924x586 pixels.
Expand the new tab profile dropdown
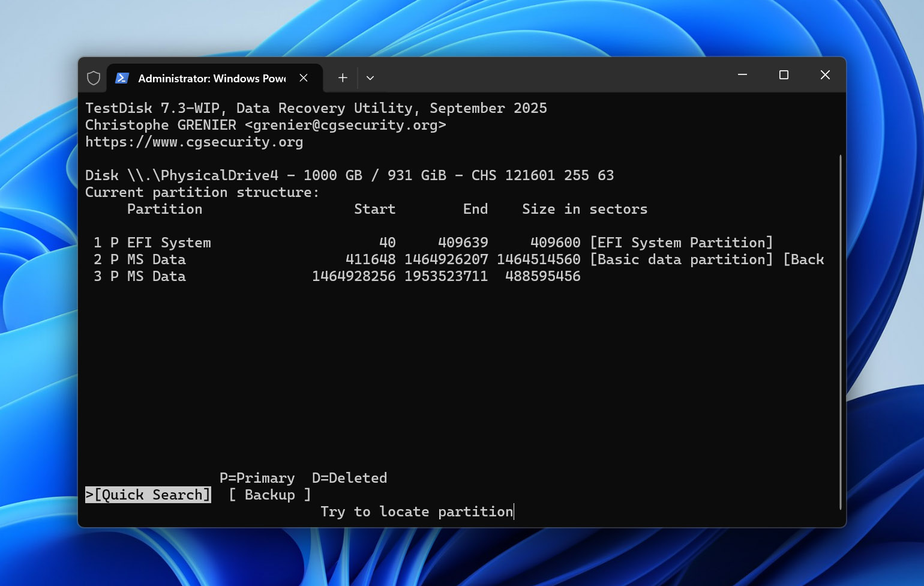[x=370, y=78]
